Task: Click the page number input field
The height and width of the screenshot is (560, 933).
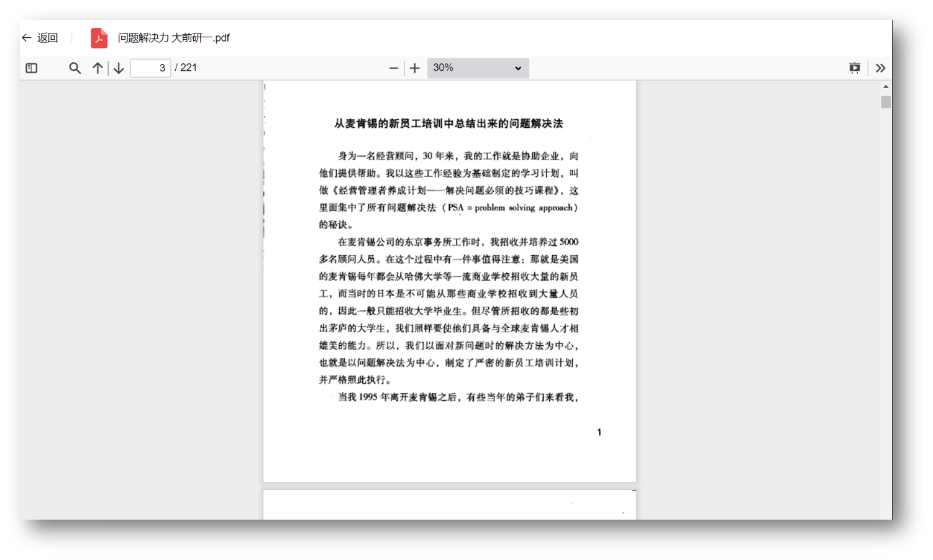Action: pos(150,68)
